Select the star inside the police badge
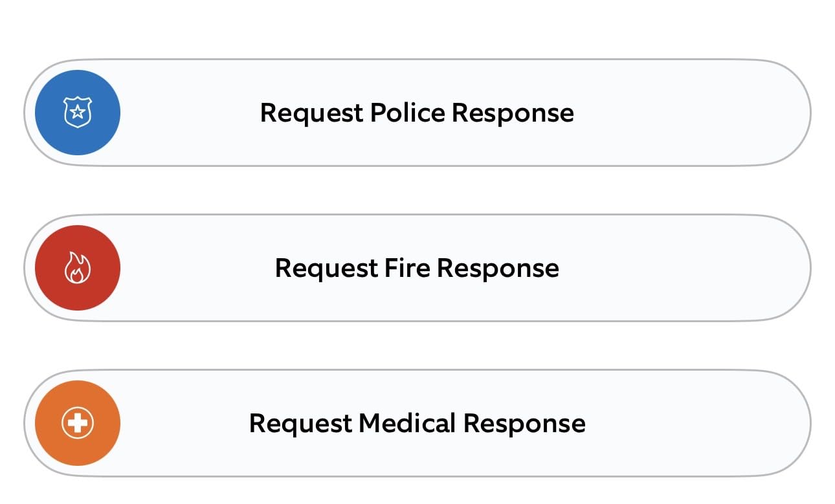This screenshot has height=504, width=835. (x=78, y=112)
